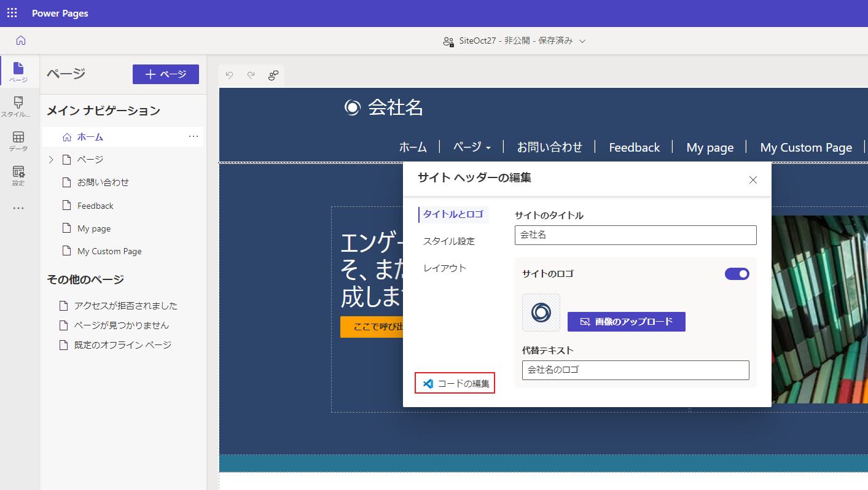Select ホーム in main navigation tree
The width and height of the screenshot is (868, 490).
pyautogui.click(x=123, y=137)
